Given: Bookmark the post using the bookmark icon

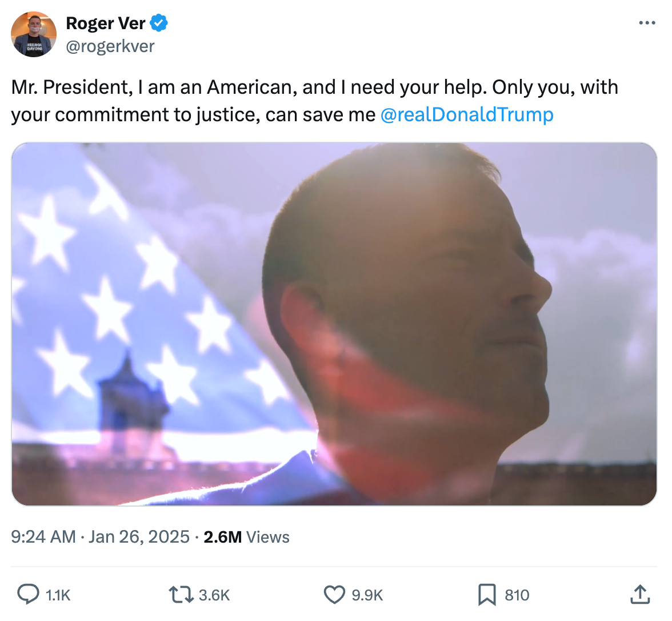Looking at the screenshot, I should 486,595.
